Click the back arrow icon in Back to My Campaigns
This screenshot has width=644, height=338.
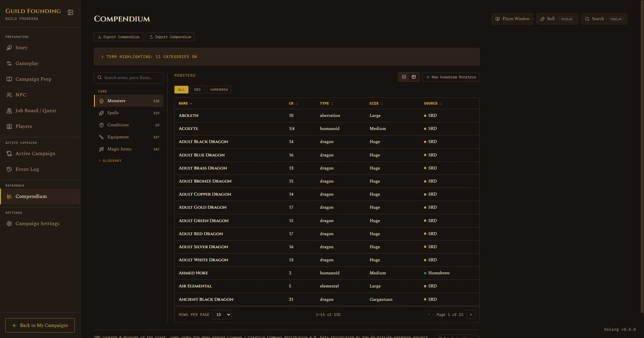pyautogui.click(x=14, y=325)
